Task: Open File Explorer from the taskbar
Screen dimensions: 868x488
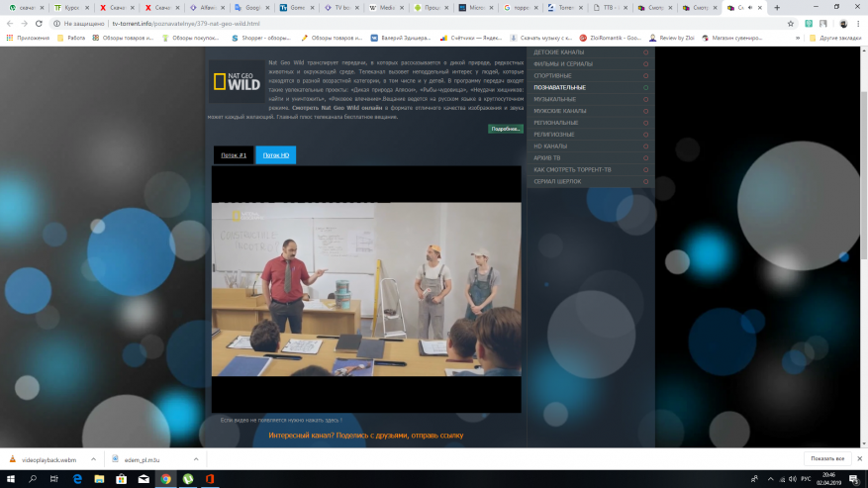Action: click(99, 479)
